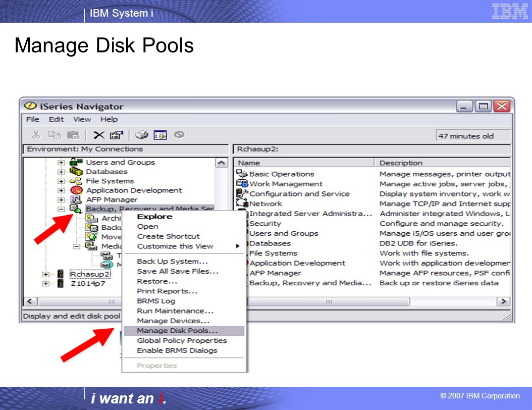The width and height of the screenshot is (532, 410).
Task: Select the File Systems tree icon
Action: click(x=76, y=181)
